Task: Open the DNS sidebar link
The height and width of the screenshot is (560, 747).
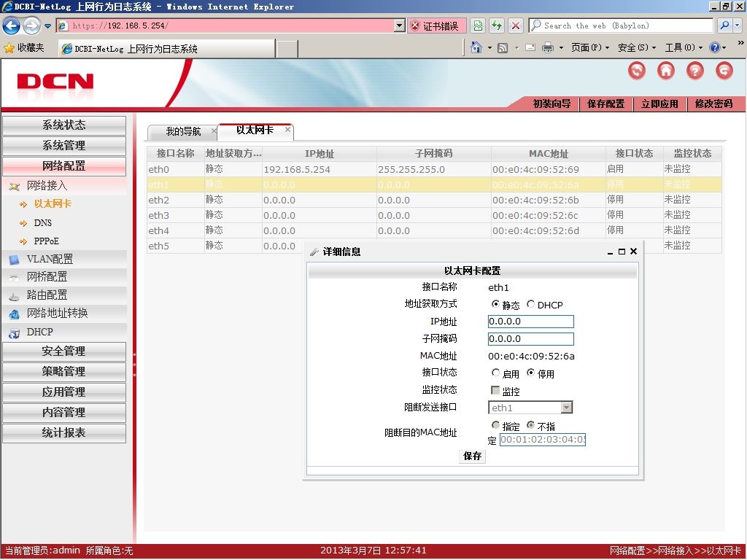Action: click(42, 223)
